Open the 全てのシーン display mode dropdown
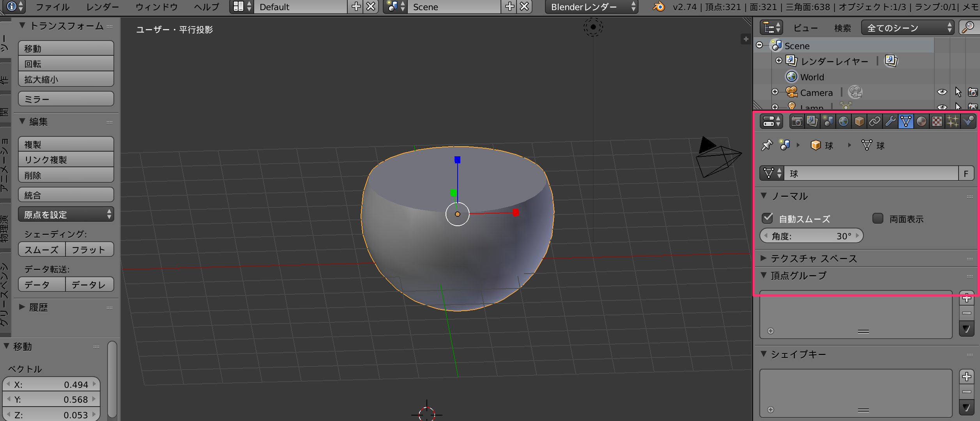 point(907,28)
